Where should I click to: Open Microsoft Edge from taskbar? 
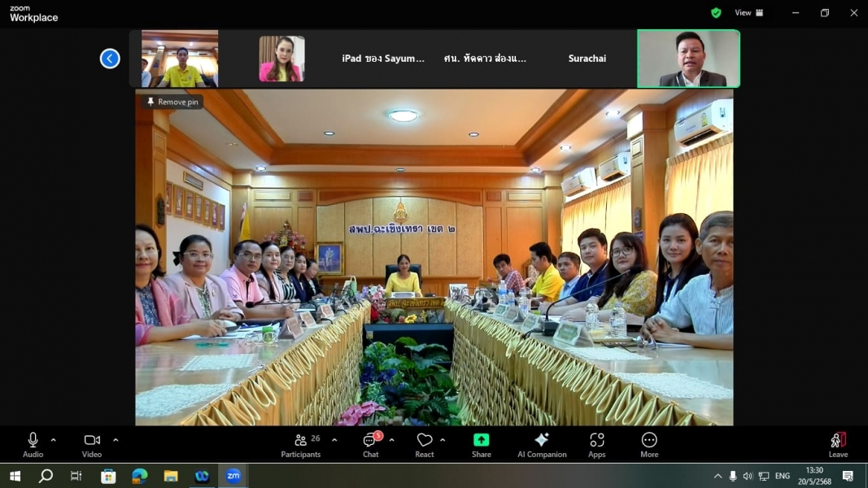(139, 476)
